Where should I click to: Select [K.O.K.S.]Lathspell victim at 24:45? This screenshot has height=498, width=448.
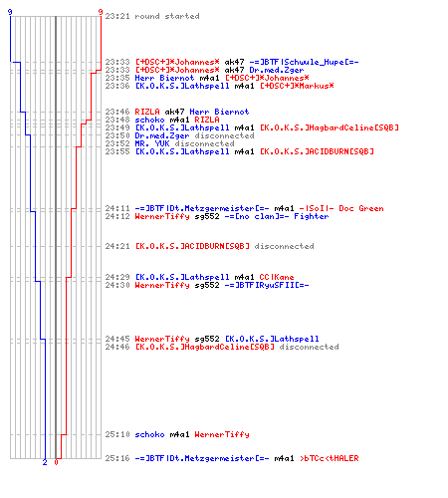[272, 339]
